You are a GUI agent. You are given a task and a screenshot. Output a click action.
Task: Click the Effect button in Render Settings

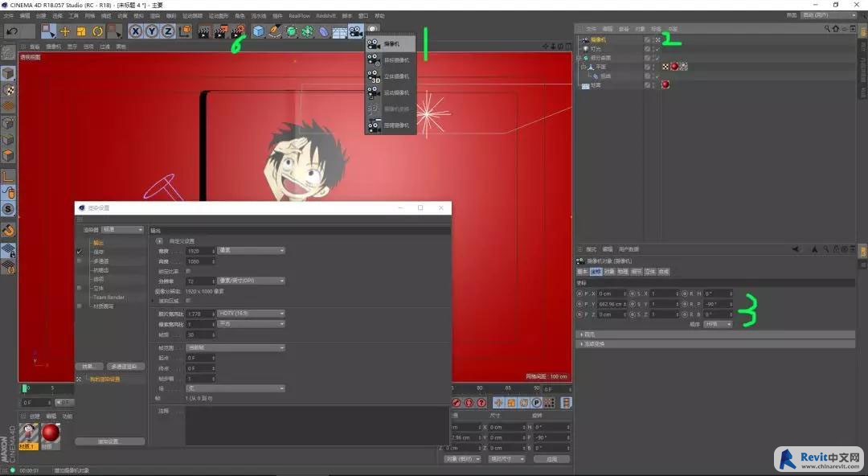coord(88,367)
